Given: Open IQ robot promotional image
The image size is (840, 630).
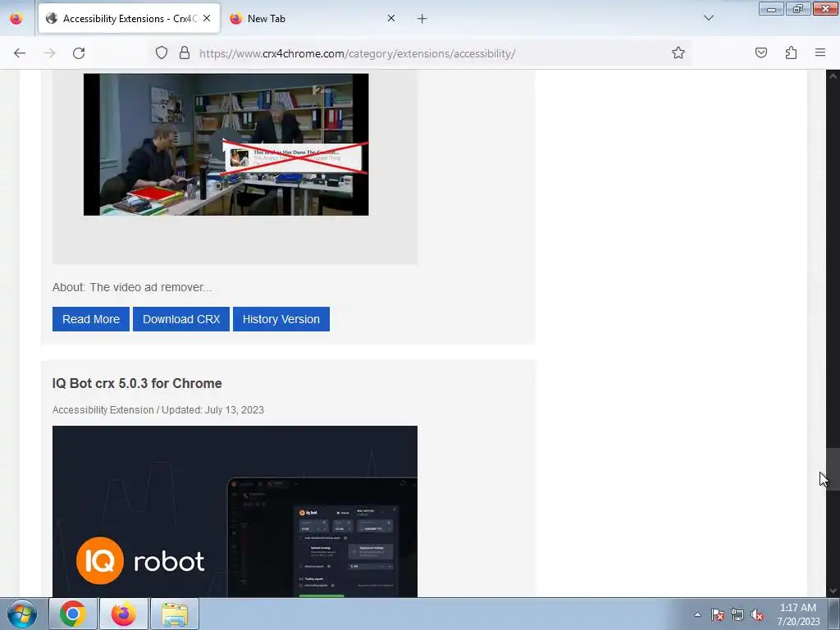Looking at the screenshot, I should click(x=235, y=512).
